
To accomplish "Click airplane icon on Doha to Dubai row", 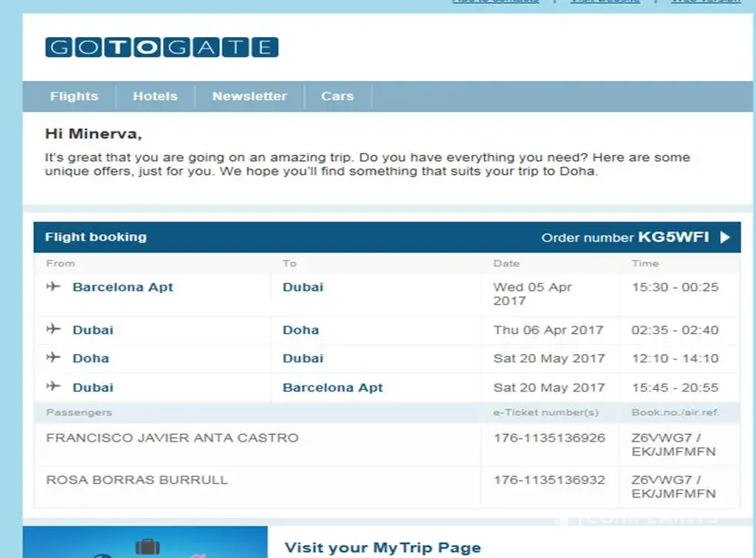I will (x=53, y=358).
